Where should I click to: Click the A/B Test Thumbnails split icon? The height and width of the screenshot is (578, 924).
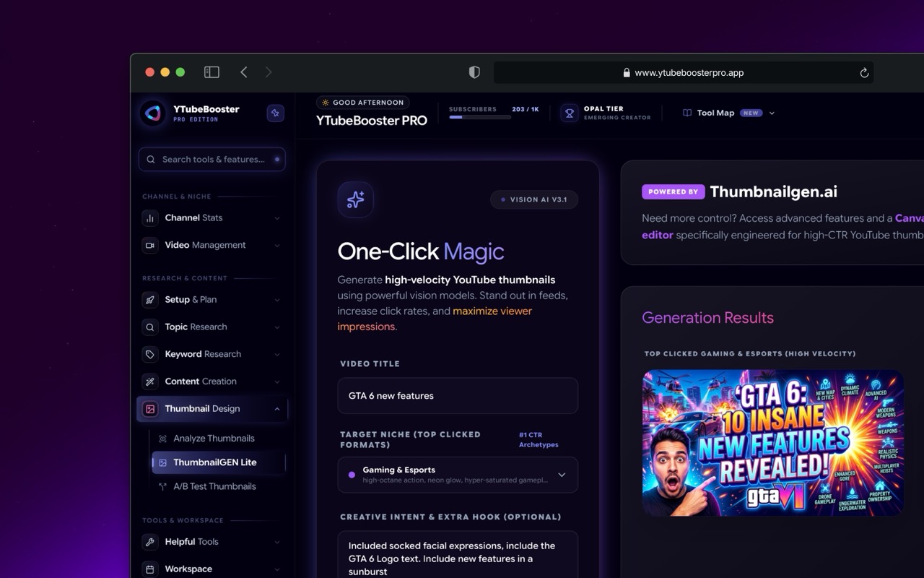point(162,487)
